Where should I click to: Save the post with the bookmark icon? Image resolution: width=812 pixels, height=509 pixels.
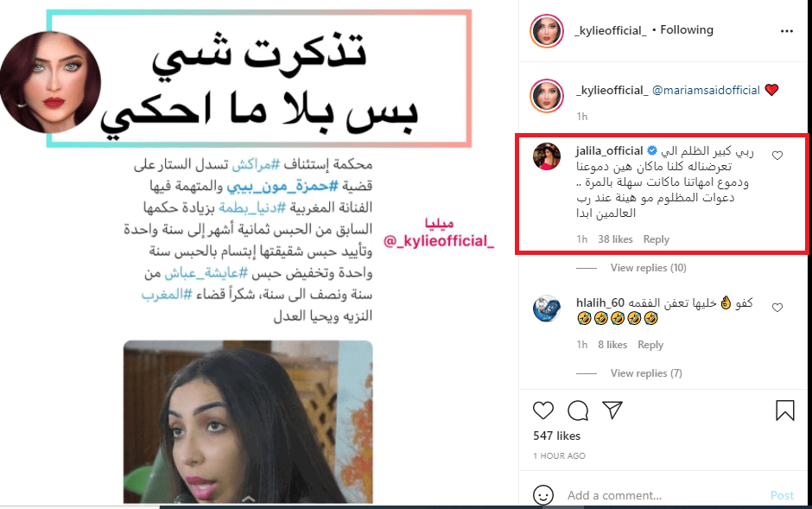[x=784, y=410]
